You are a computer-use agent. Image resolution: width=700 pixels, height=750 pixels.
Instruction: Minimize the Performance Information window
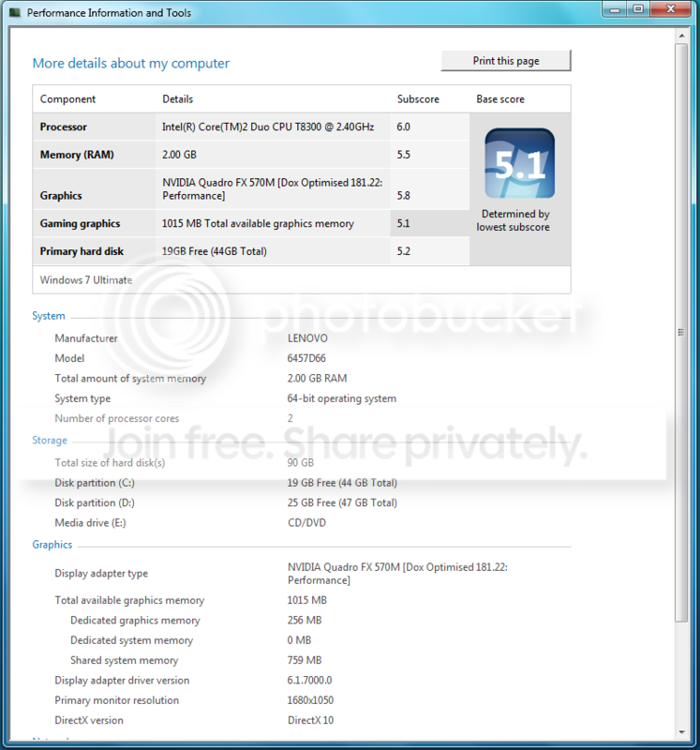click(x=616, y=8)
